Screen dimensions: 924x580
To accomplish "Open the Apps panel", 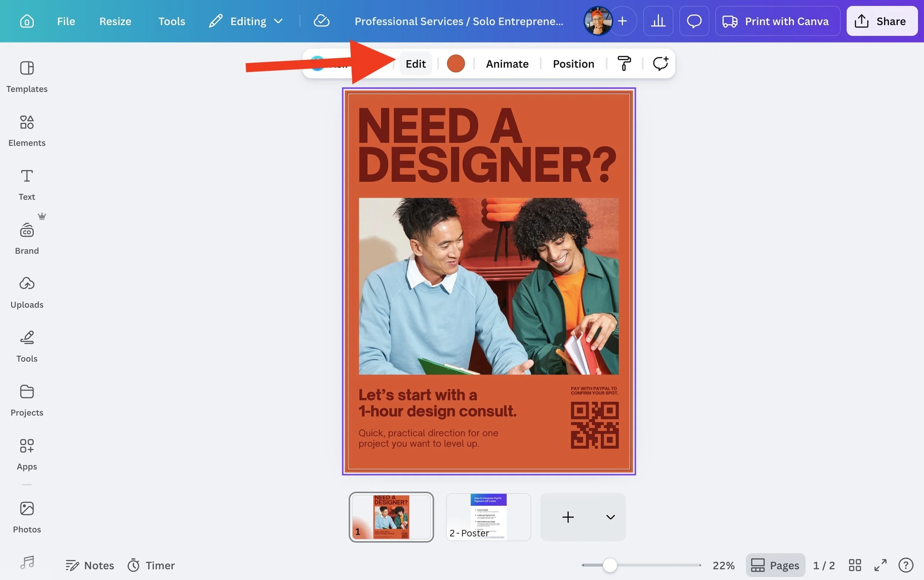I will (x=27, y=454).
